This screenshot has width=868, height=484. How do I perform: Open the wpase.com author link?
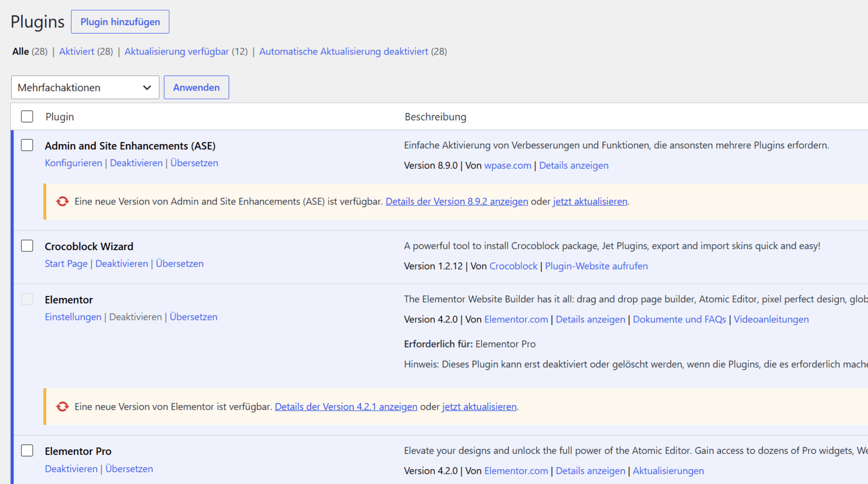(x=507, y=166)
